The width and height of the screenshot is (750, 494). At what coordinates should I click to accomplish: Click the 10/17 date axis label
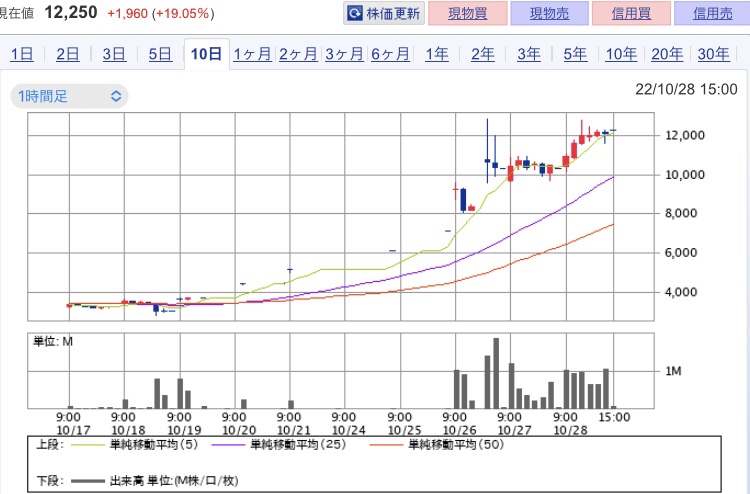pyautogui.click(x=73, y=430)
